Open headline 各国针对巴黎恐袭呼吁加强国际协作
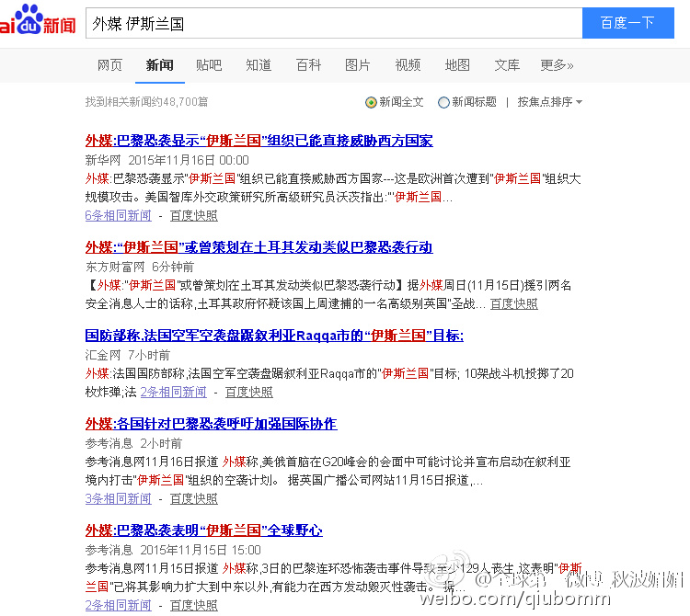Viewport: 690px width, 616px height. click(212, 424)
